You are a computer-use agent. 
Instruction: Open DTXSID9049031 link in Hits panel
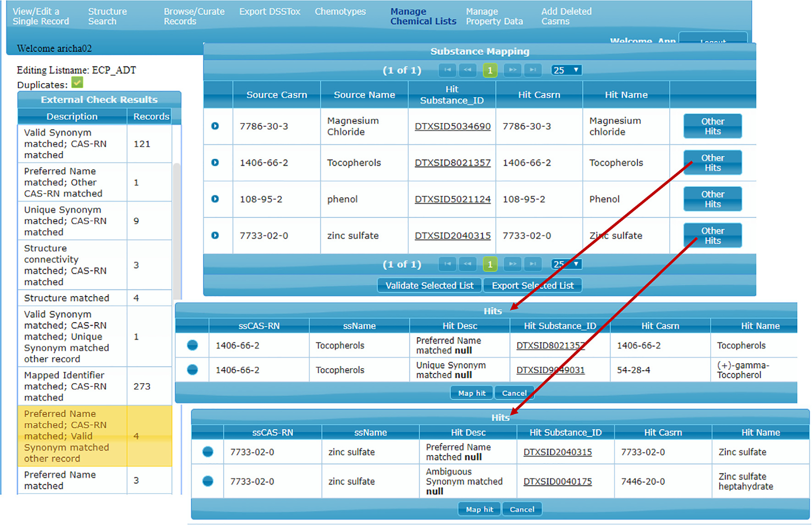point(550,370)
